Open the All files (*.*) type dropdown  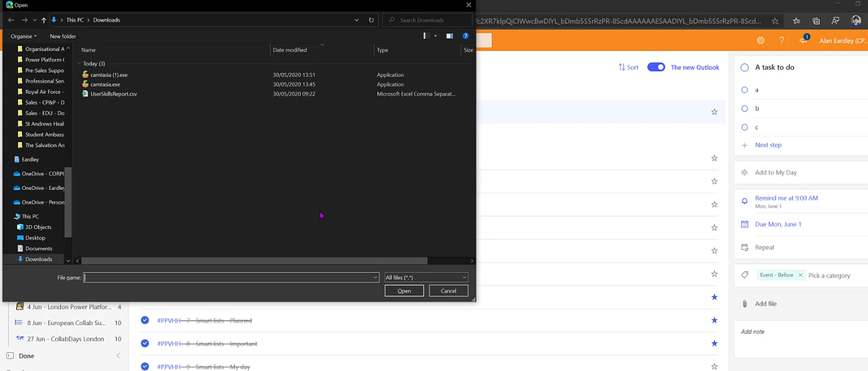coord(426,277)
